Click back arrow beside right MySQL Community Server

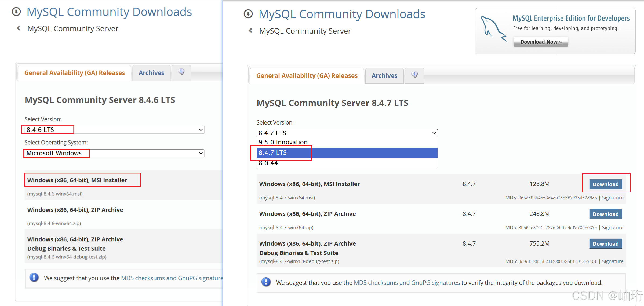250,31
